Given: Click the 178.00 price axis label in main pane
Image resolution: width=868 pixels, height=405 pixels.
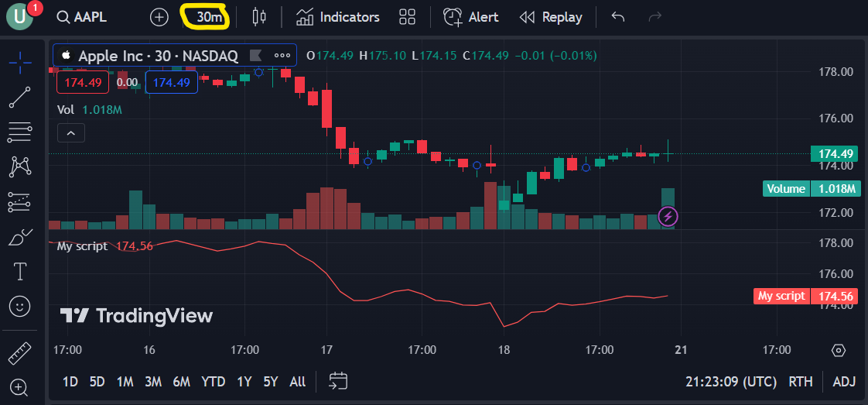Looking at the screenshot, I should [836, 71].
